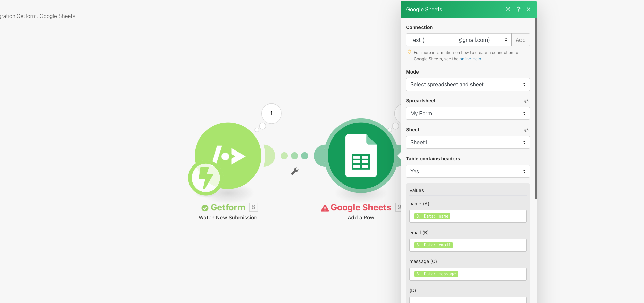
Task: Open the Connection dropdown
Action: point(459,40)
